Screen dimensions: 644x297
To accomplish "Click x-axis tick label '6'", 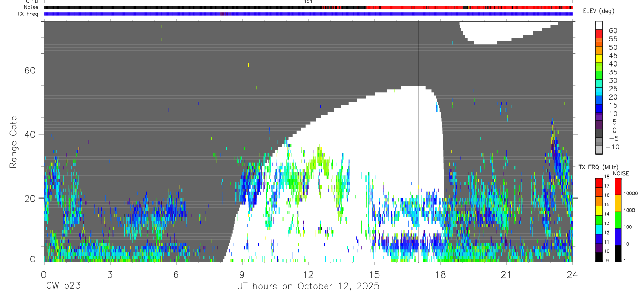I will coord(176,275).
